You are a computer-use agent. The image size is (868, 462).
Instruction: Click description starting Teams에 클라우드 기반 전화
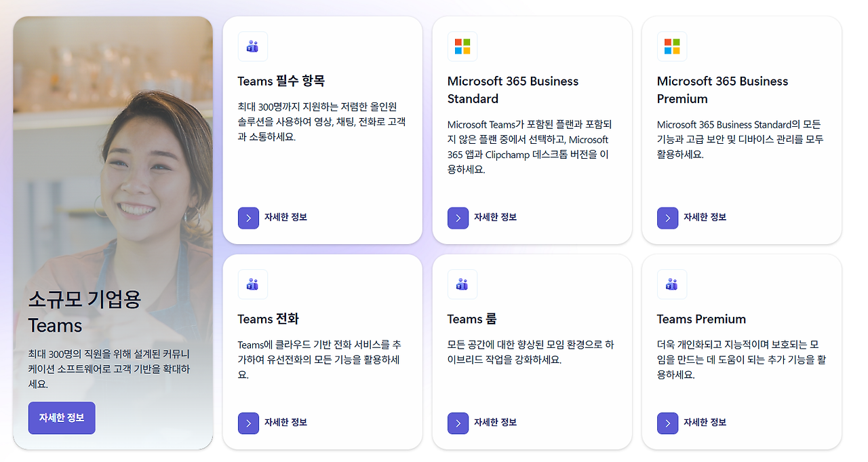(319, 360)
